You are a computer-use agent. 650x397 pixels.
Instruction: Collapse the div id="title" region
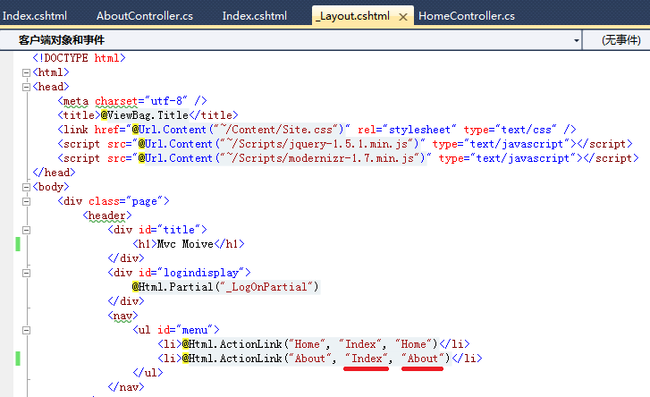point(26,230)
